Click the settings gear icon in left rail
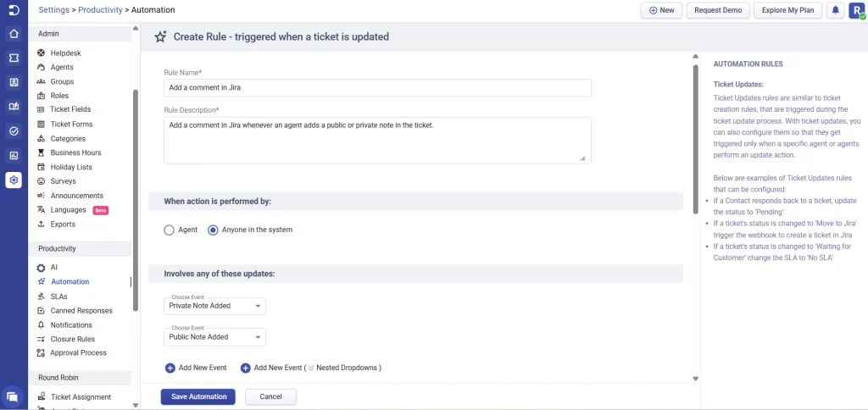The width and height of the screenshot is (868, 410). (14, 180)
